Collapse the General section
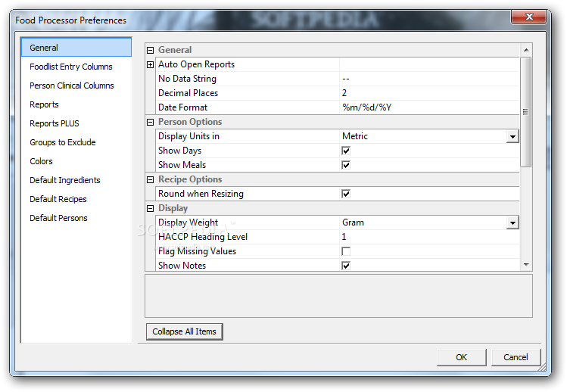The height and width of the screenshot is (392, 567). tap(151, 50)
